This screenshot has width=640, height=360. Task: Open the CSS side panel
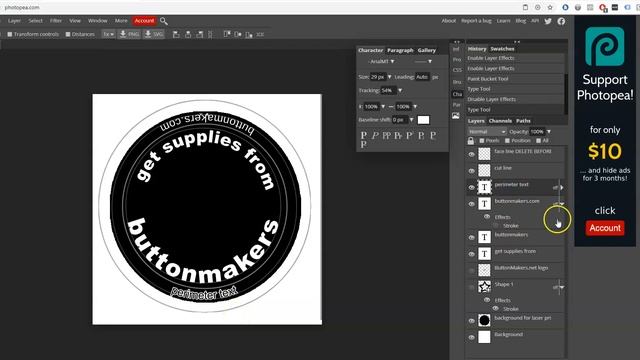point(457,70)
